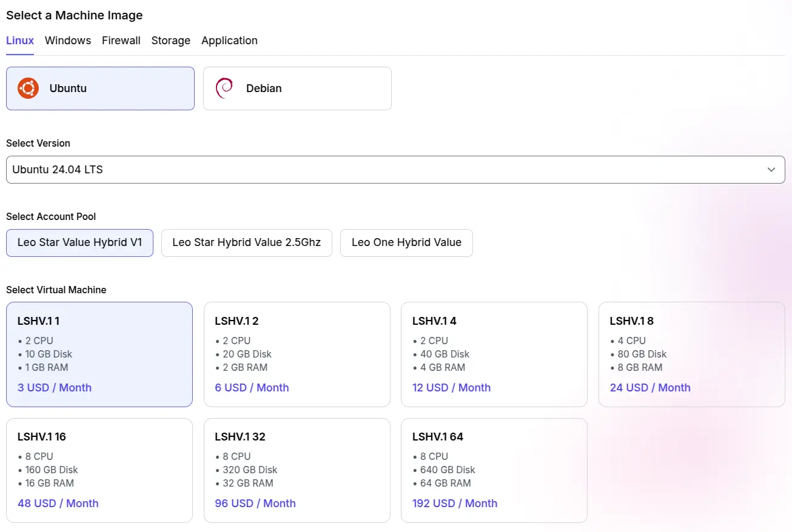Viewport: 792px width, 532px height.
Task: Select the LSHV.1 4 machine with 4 GB RAM
Action: (x=494, y=354)
